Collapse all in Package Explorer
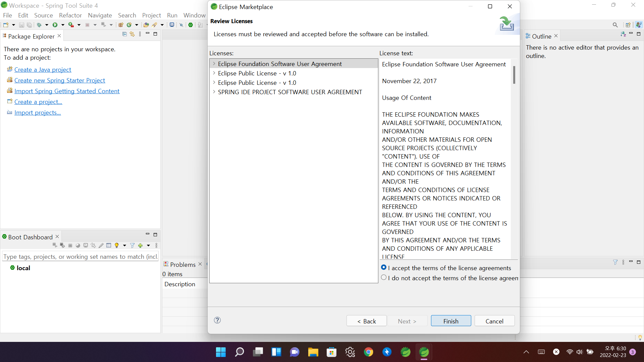This screenshot has height=362, width=644. click(124, 34)
